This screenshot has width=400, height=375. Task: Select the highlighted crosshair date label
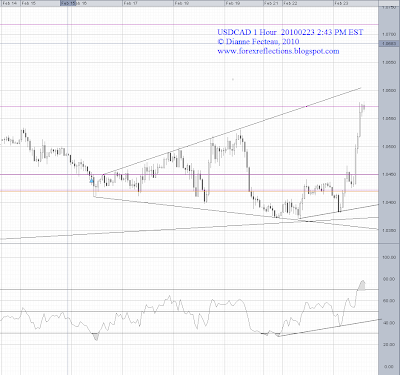68,3
